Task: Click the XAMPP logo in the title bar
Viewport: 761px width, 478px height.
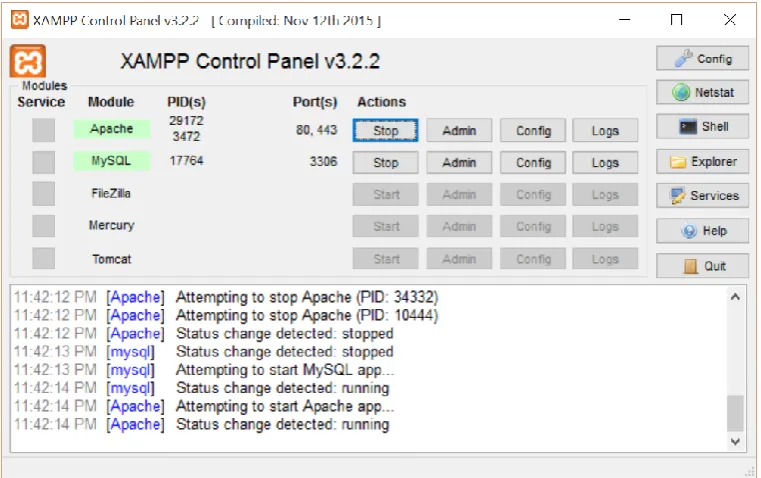Action: (19, 20)
